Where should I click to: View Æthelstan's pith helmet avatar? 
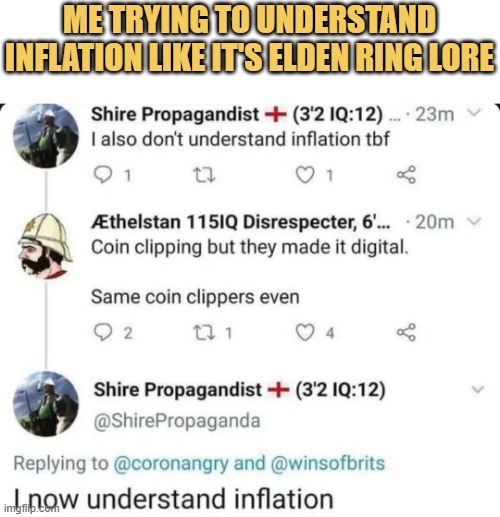[46, 246]
